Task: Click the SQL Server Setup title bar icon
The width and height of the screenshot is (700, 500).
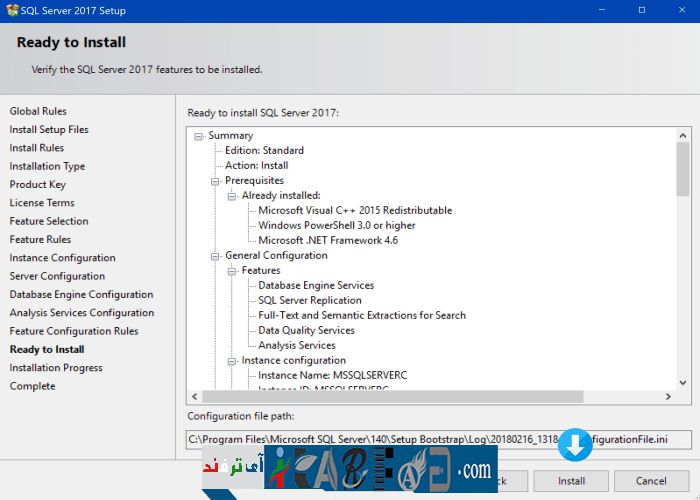Action: click(x=12, y=10)
